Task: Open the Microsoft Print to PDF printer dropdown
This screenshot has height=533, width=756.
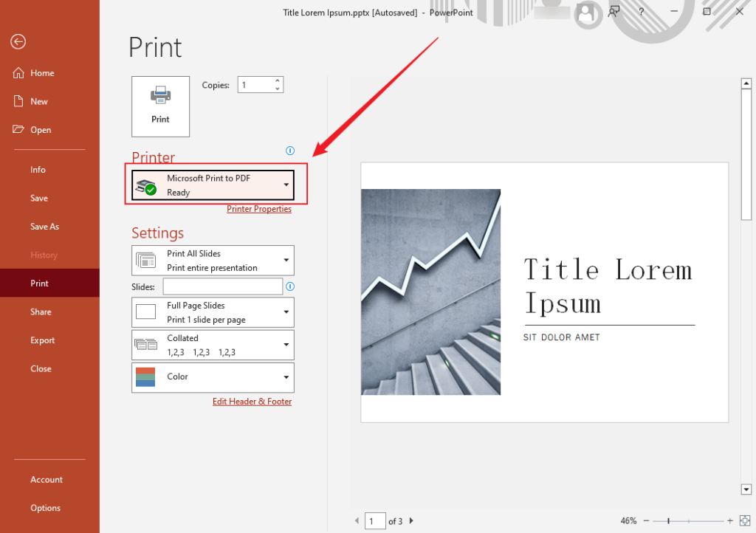Action: pyautogui.click(x=286, y=185)
